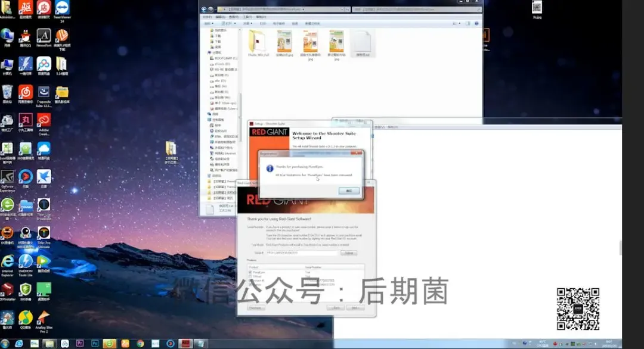
Task: Click the serial number input field
Action: click(x=301, y=253)
